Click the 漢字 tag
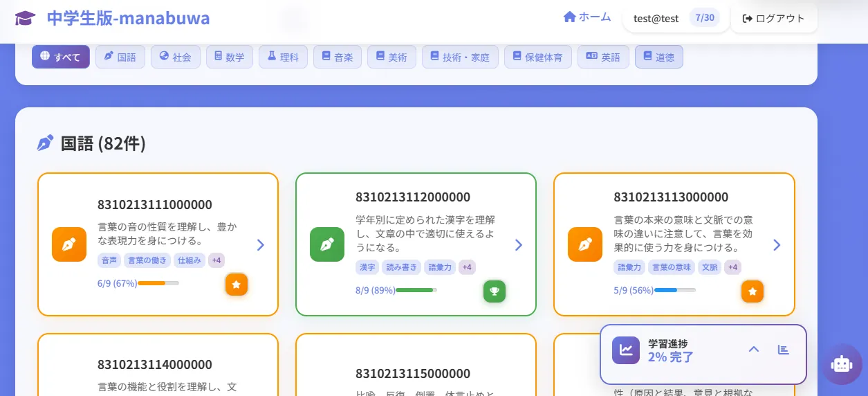Screen dimensions: 868x396 point(367,267)
